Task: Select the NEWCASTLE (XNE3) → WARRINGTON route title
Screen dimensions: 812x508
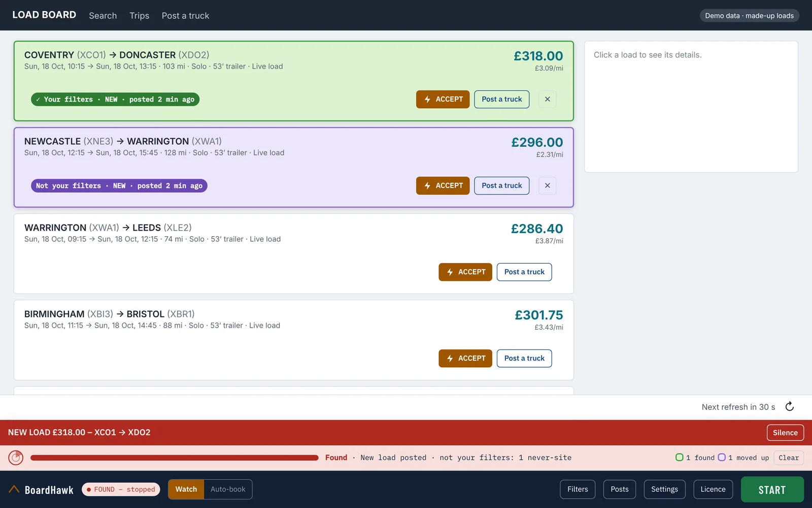Action: 123,141
